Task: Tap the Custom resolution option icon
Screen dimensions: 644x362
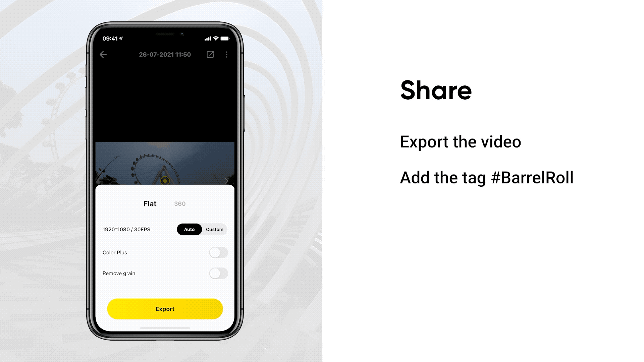Action: [215, 229]
